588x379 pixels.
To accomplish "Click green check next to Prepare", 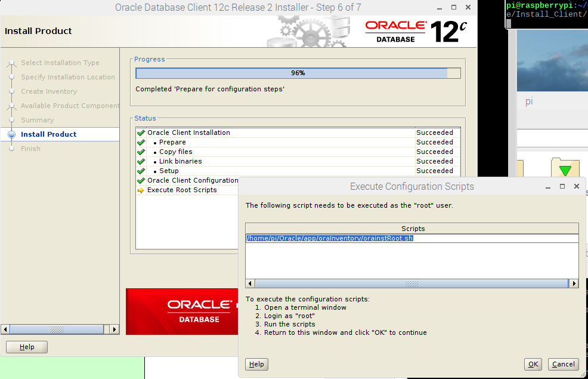I will click(141, 142).
